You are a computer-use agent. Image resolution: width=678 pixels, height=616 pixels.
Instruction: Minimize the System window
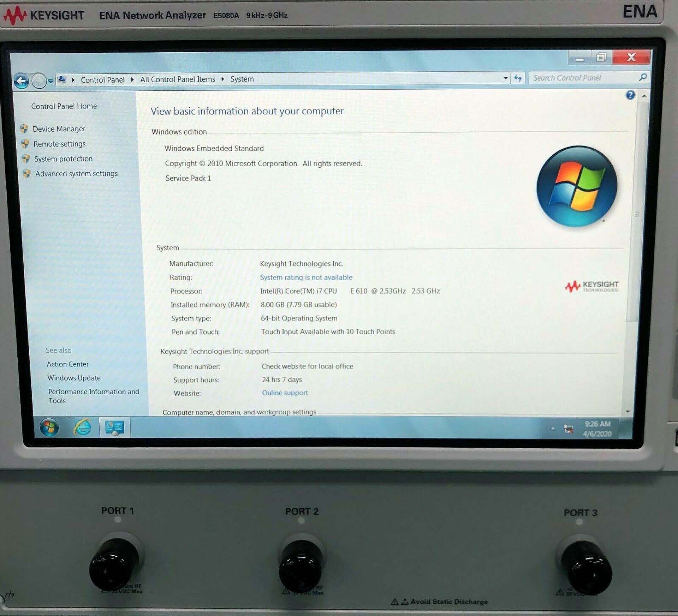click(579, 58)
